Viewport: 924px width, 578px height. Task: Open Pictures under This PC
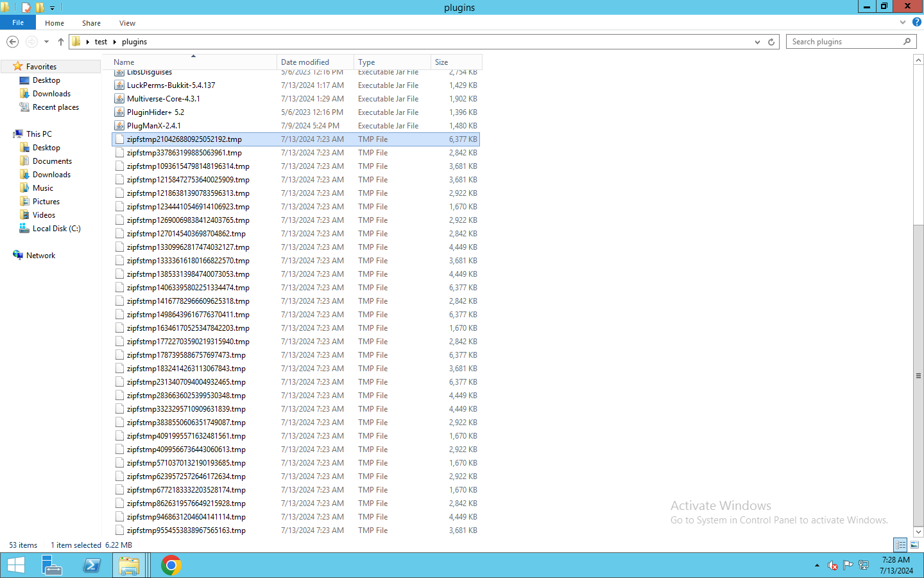[x=46, y=202]
